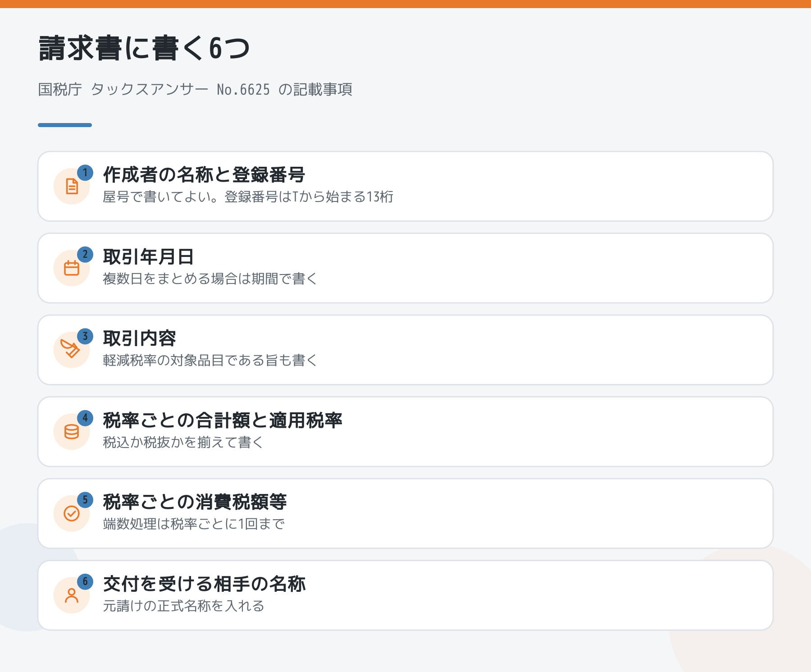Click the text 元請けの正式名称を入れる
This screenshot has width=811, height=672.
183,606
